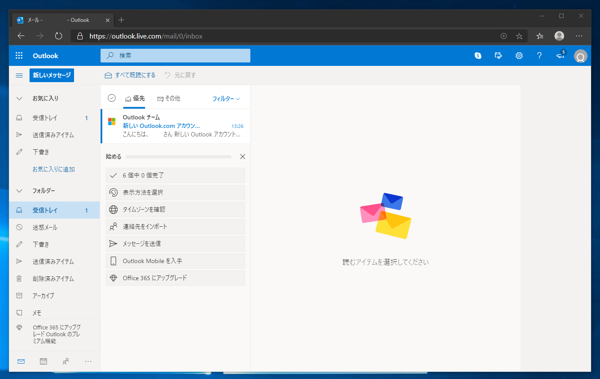Open 受信トレイ under favorites

(x=54, y=118)
